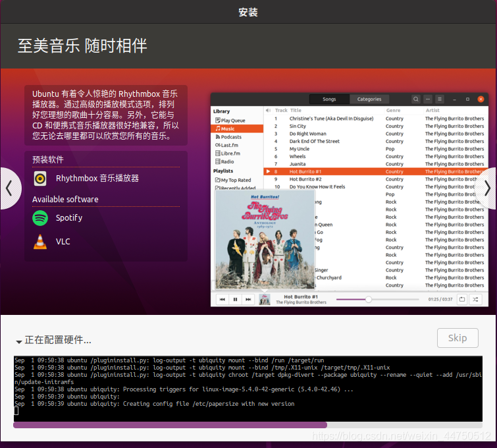Click the Rhythmbox app icon
This screenshot has width=497, height=448.
(x=40, y=179)
